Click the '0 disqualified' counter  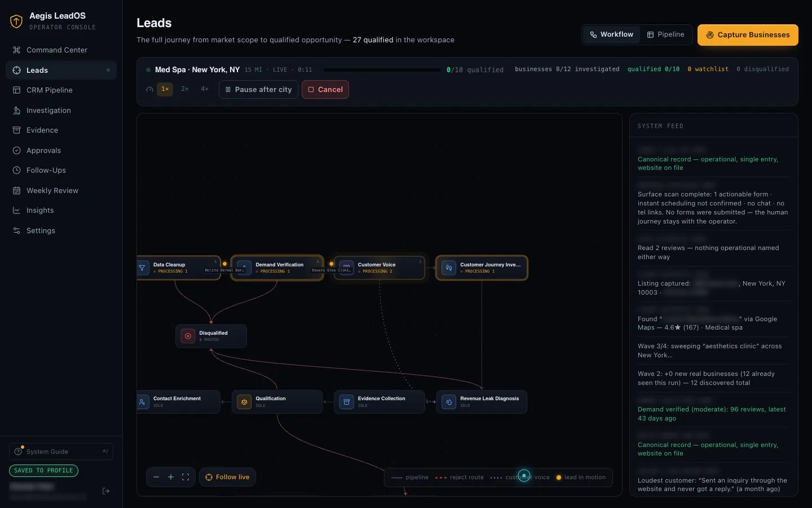coord(762,69)
